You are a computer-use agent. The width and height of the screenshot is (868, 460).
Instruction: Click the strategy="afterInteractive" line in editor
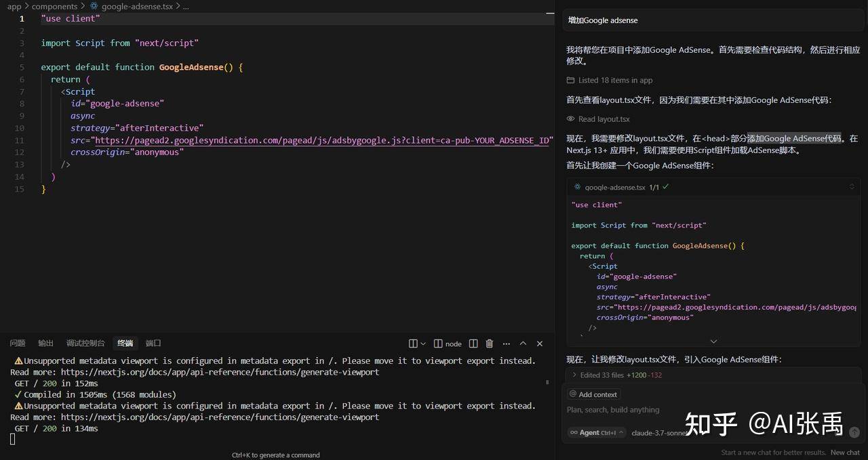click(137, 128)
